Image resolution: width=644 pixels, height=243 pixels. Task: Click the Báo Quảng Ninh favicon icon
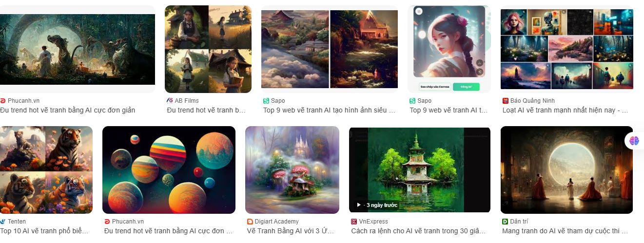[x=506, y=101]
